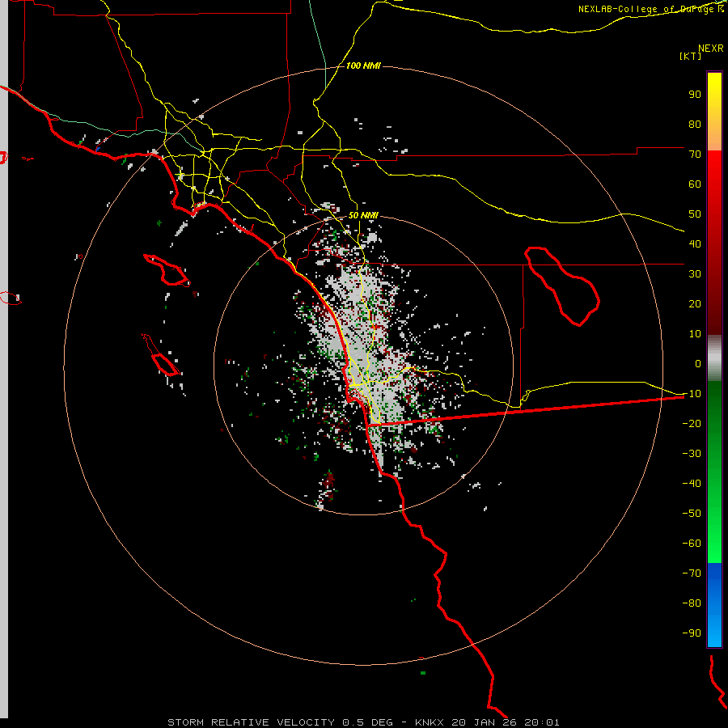Click the Storm Relative Velocity product caption
The width and height of the screenshot is (728, 728).
point(363,722)
